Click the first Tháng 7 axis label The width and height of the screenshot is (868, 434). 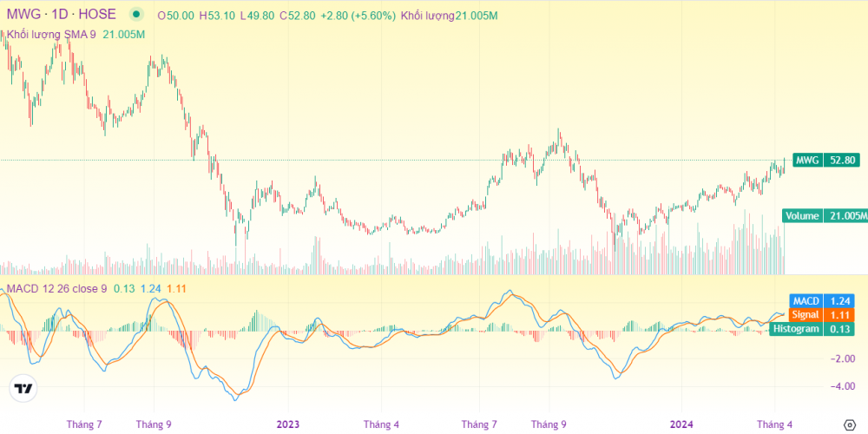click(x=85, y=424)
